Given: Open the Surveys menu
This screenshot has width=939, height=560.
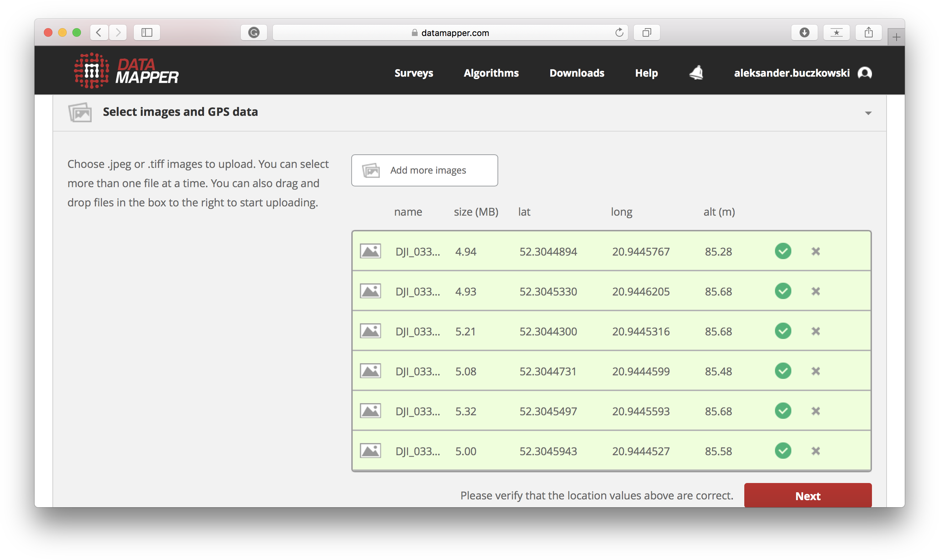Looking at the screenshot, I should [x=413, y=73].
